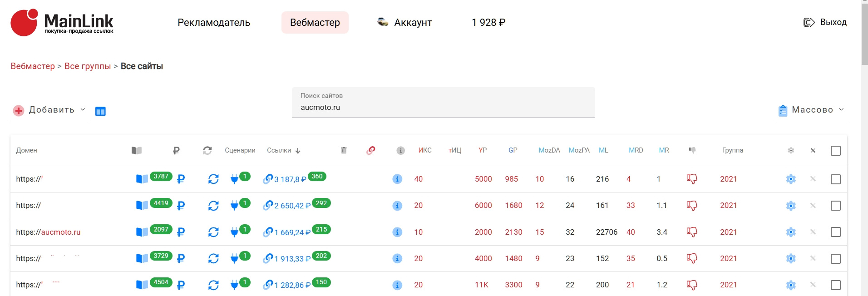The image size is (868, 296).
Task: Focus the Поиск сайтов search field
Action: 443,107
